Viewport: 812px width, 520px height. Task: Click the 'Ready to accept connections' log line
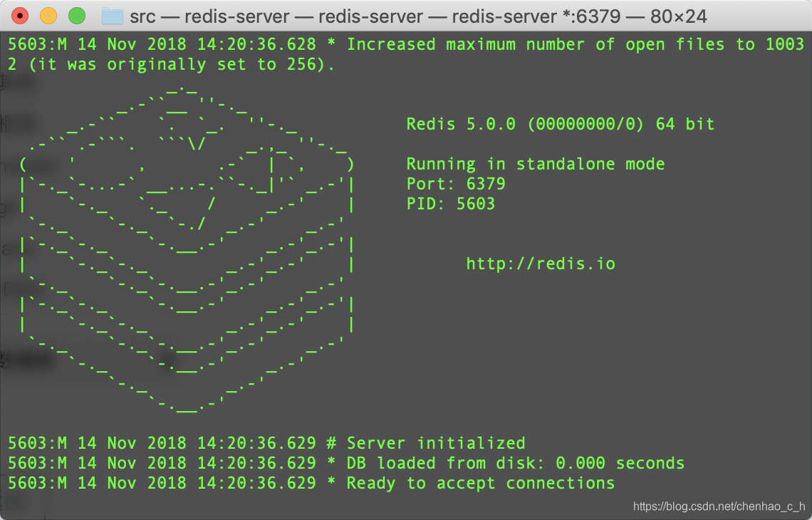[311, 483]
